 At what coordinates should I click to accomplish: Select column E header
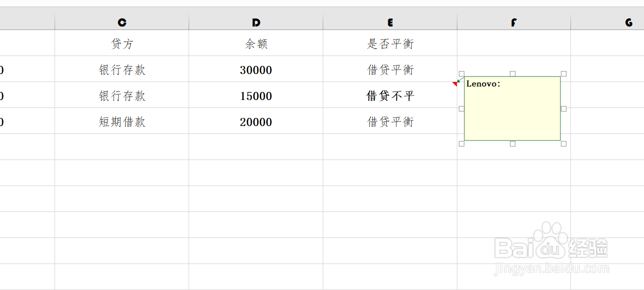(390, 22)
